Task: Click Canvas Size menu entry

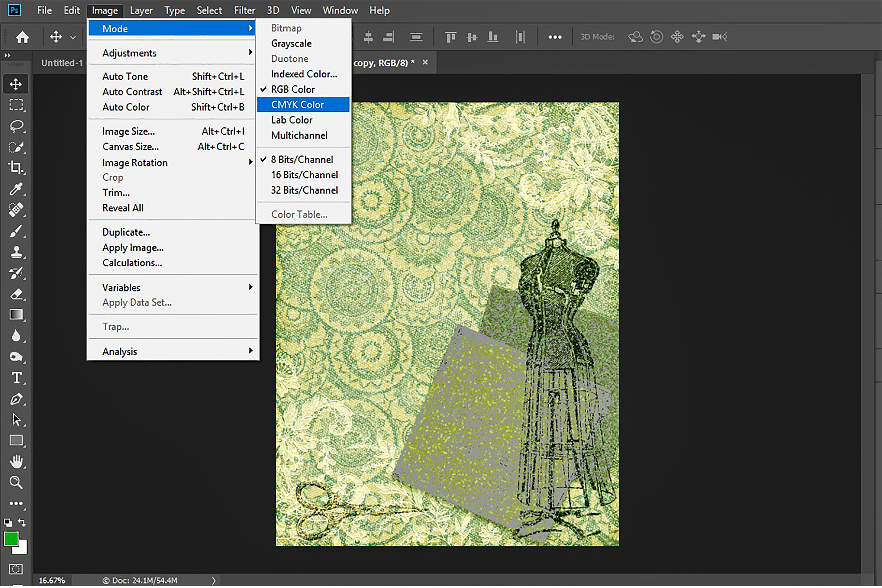Action: click(130, 147)
